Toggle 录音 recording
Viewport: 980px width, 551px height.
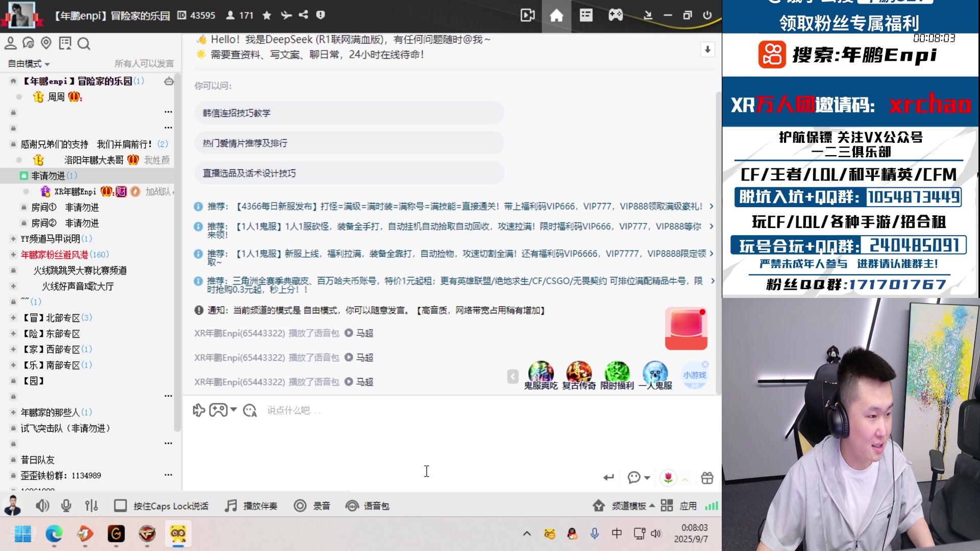[312, 506]
